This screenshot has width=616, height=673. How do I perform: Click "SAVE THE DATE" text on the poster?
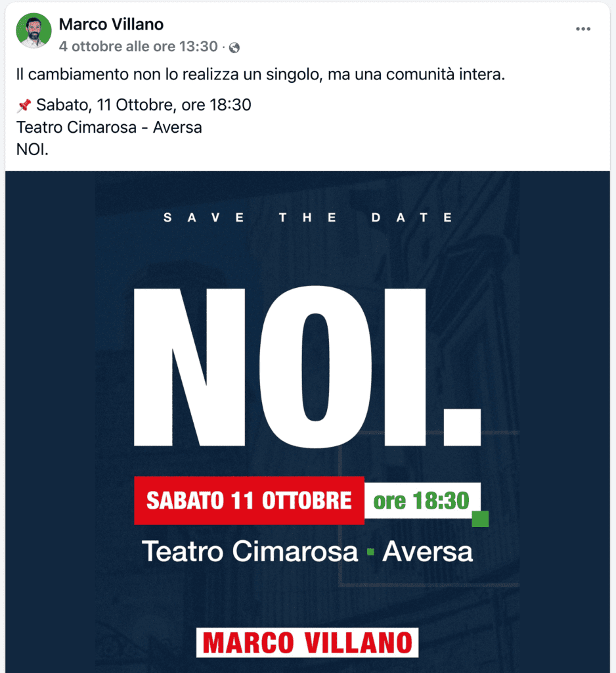point(308,218)
